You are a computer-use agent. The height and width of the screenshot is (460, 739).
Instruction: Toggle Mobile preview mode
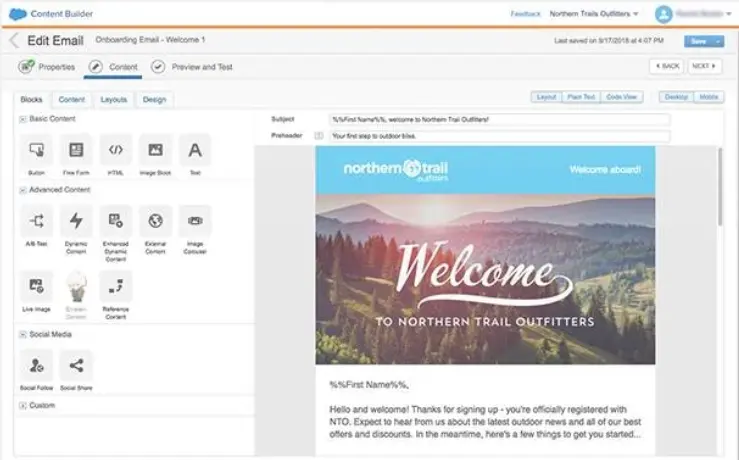(x=709, y=97)
